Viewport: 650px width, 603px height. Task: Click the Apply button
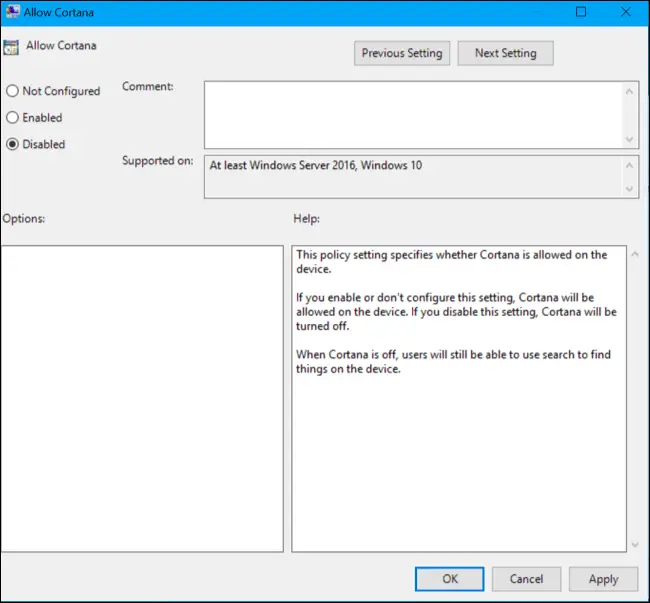pos(603,579)
